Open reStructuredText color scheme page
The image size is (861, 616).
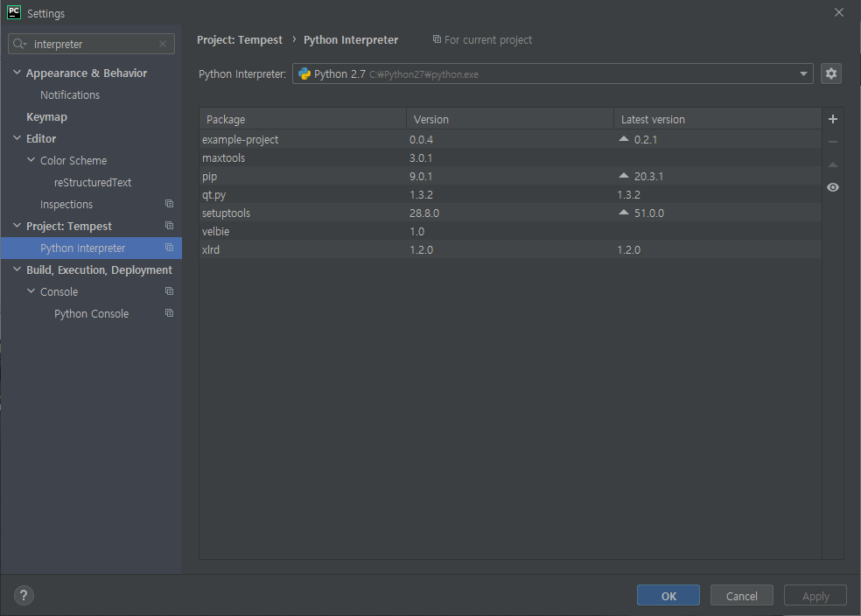(x=92, y=182)
